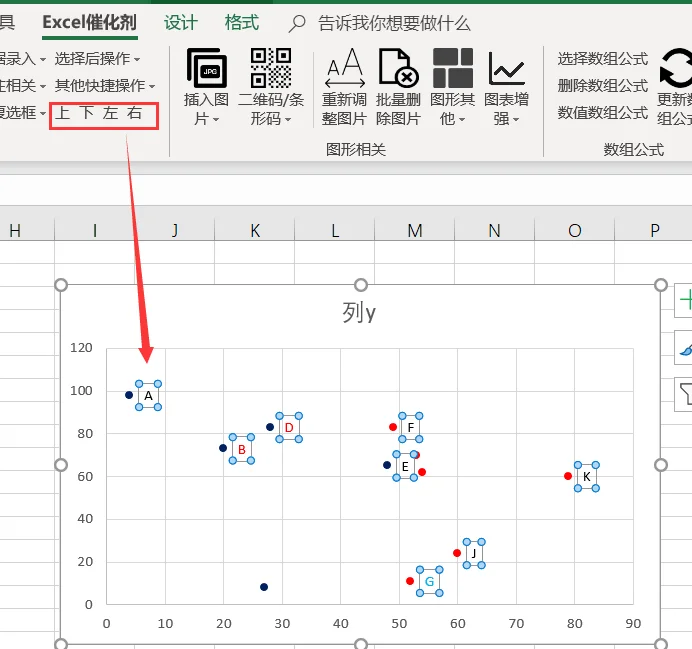Click the unlabeled dark blue point near x=27
692x649 pixels.
point(264,587)
